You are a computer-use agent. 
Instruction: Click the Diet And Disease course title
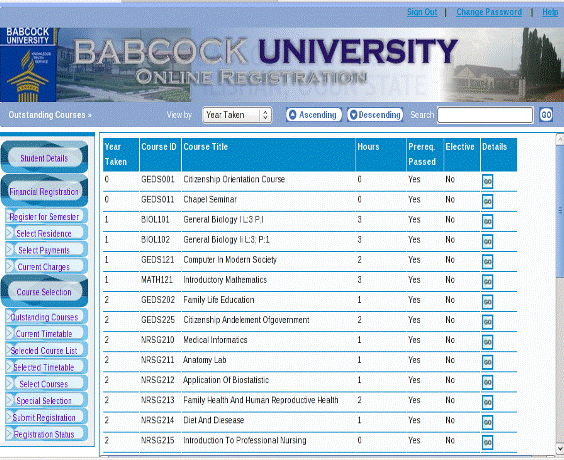pyautogui.click(x=214, y=420)
